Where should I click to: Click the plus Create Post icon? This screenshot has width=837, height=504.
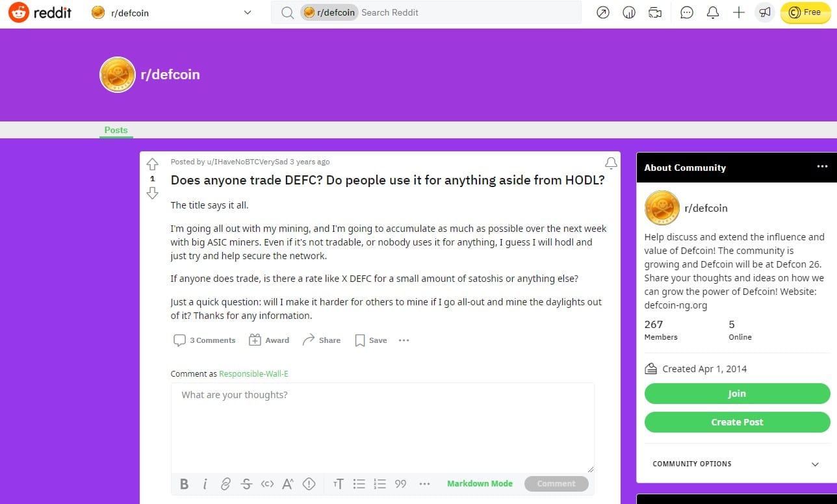click(739, 12)
